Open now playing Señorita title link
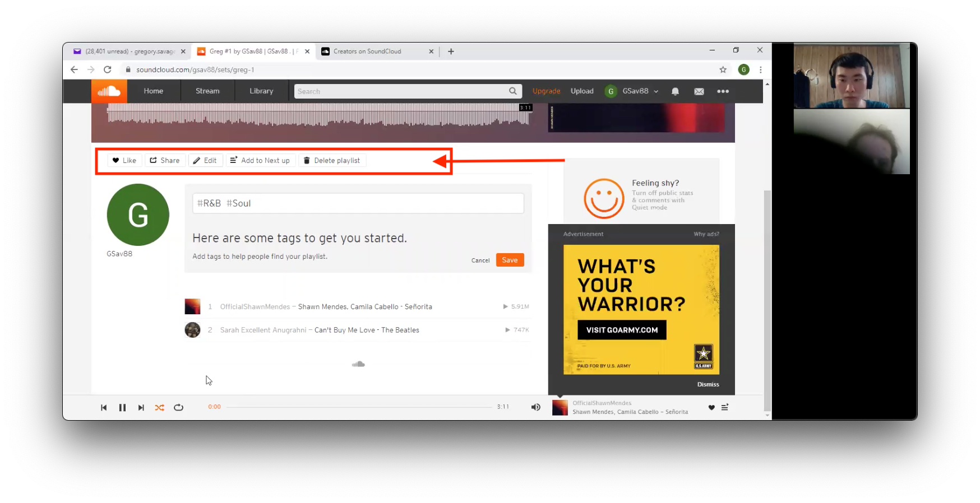Screen dimensions: 980x503 [x=630, y=412]
